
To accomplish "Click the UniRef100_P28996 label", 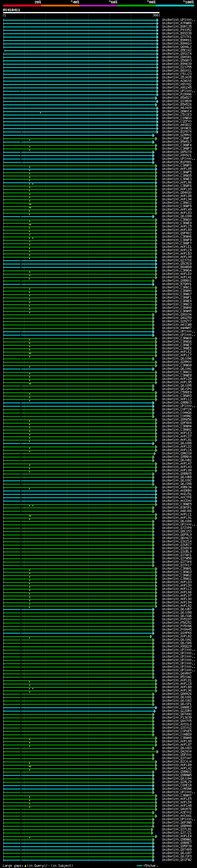I will pos(177,94).
